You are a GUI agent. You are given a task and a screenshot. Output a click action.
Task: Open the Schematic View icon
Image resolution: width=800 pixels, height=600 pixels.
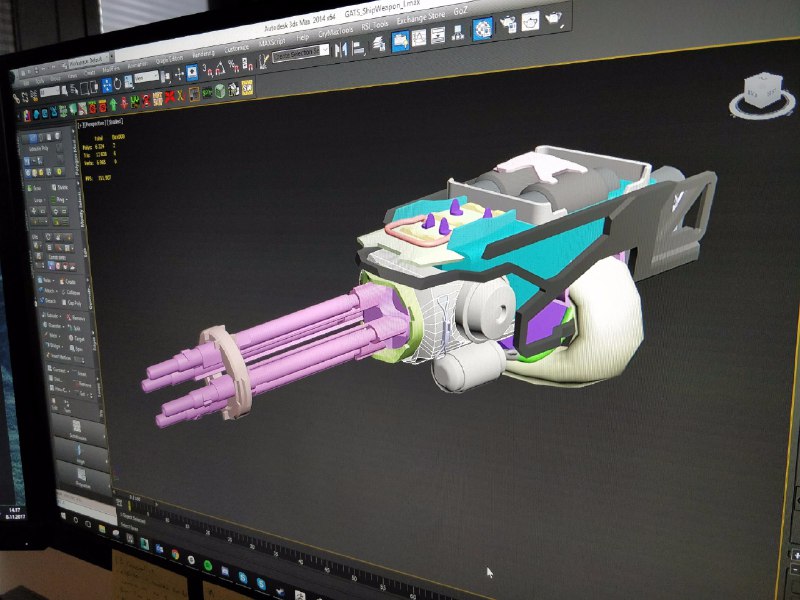(x=458, y=33)
